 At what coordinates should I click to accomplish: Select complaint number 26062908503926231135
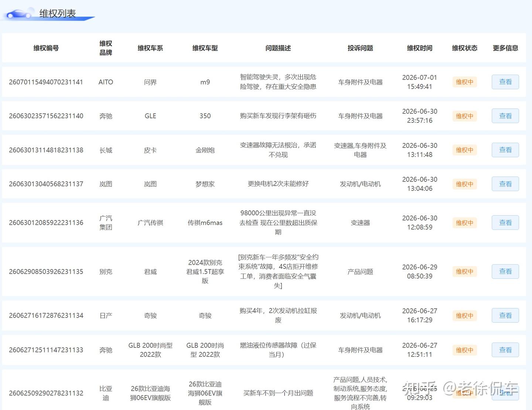coord(46,272)
